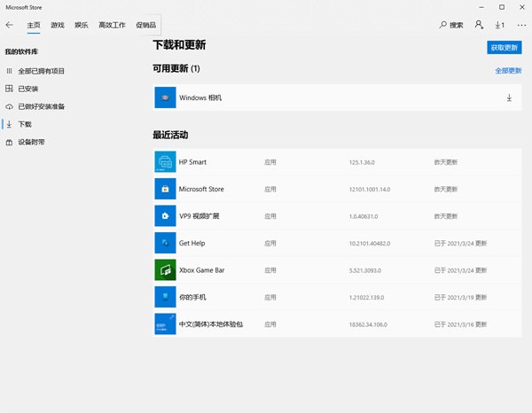Click the Xbox Game Bar icon
532x413 pixels.
[166, 269]
